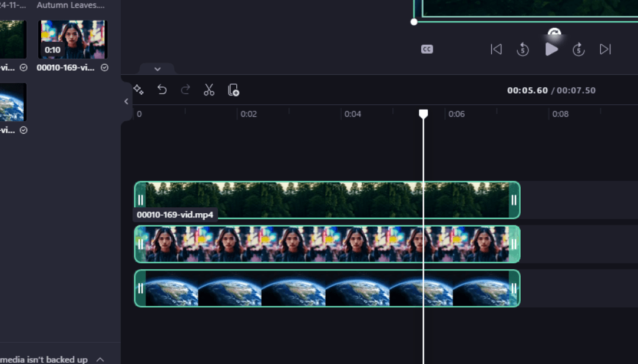Split the clip with the scissors tool
Viewport: 638px width, 364px height.
coord(209,90)
